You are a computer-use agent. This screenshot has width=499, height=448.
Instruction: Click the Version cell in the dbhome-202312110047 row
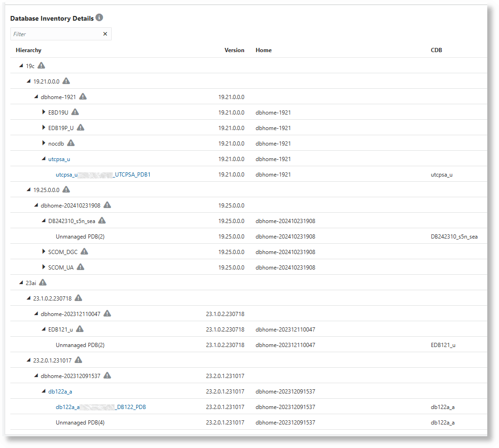click(x=225, y=314)
